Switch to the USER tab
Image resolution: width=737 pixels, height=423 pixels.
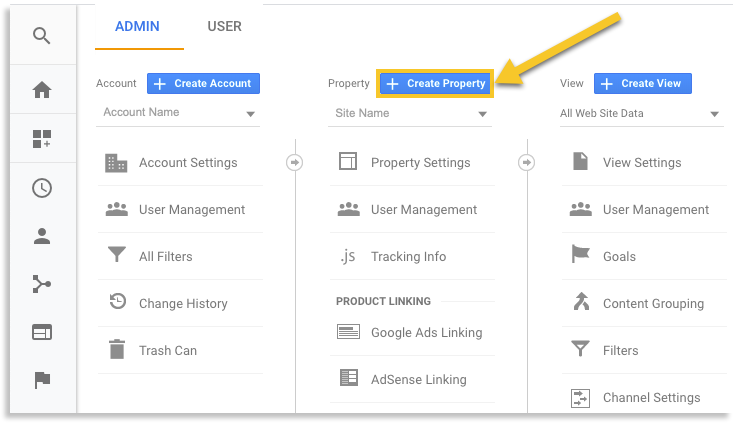[224, 27]
